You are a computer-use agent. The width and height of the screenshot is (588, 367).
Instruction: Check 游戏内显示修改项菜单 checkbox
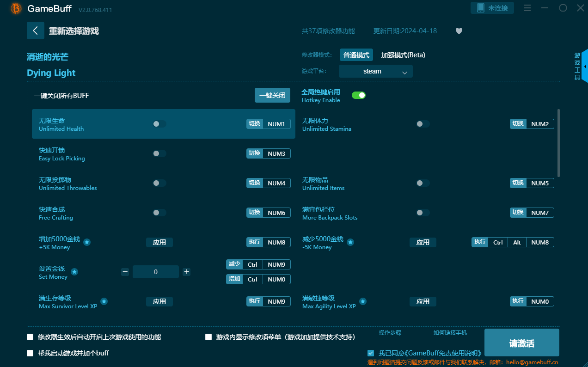click(208, 337)
